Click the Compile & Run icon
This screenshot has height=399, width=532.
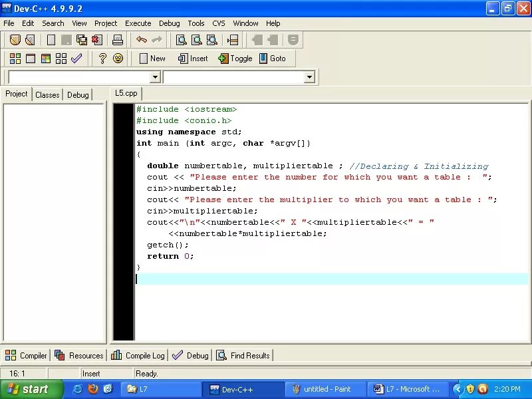point(47,59)
